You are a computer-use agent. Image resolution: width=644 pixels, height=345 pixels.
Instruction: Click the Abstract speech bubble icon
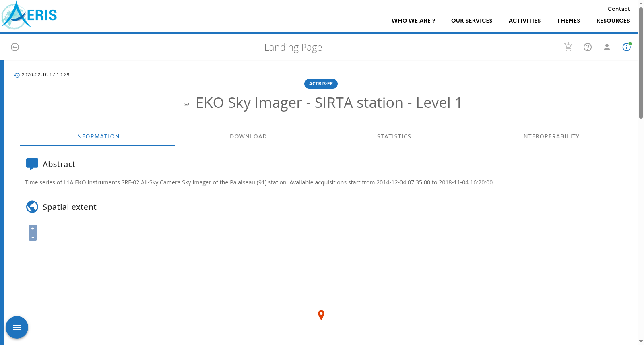click(32, 164)
